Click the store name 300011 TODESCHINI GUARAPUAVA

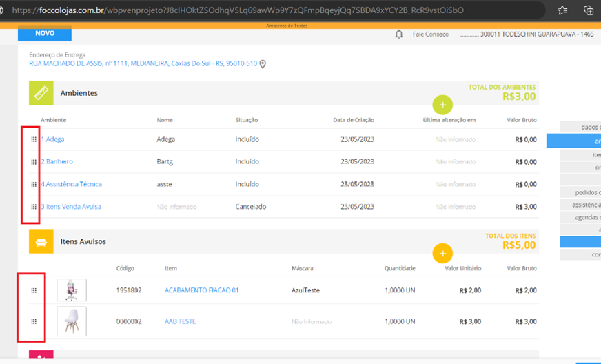click(x=537, y=34)
